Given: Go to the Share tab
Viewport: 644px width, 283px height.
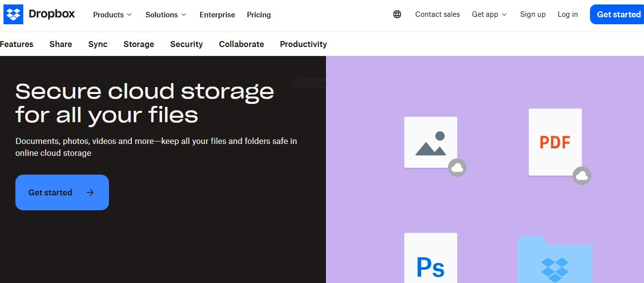Looking at the screenshot, I should 61,44.
